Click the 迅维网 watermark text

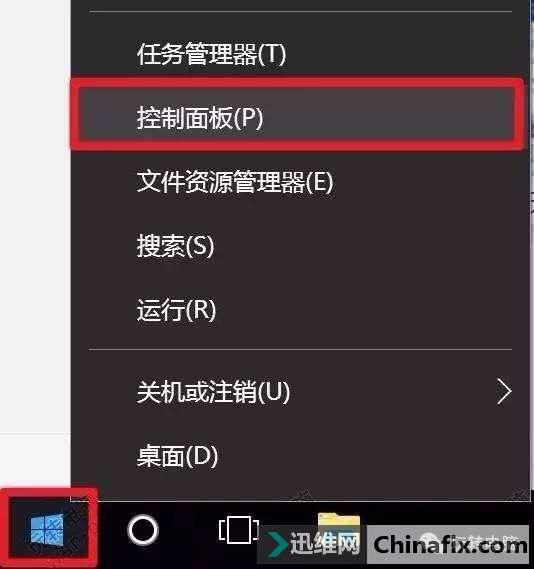325,544
